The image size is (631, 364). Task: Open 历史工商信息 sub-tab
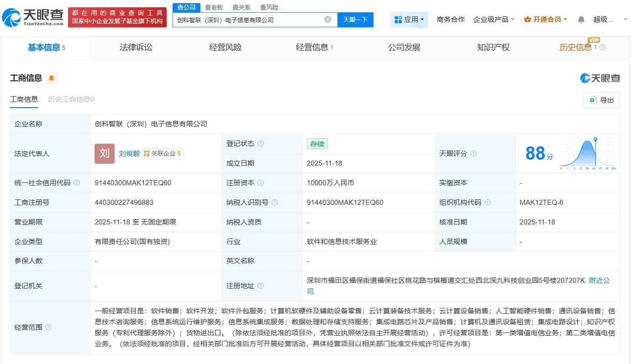(x=71, y=99)
